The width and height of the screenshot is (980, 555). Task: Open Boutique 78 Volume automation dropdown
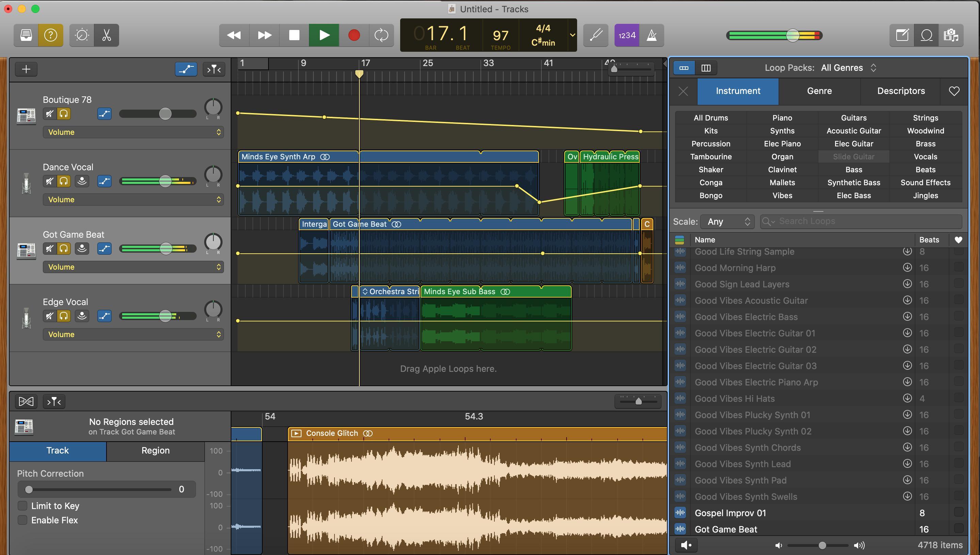[x=133, y=132]
